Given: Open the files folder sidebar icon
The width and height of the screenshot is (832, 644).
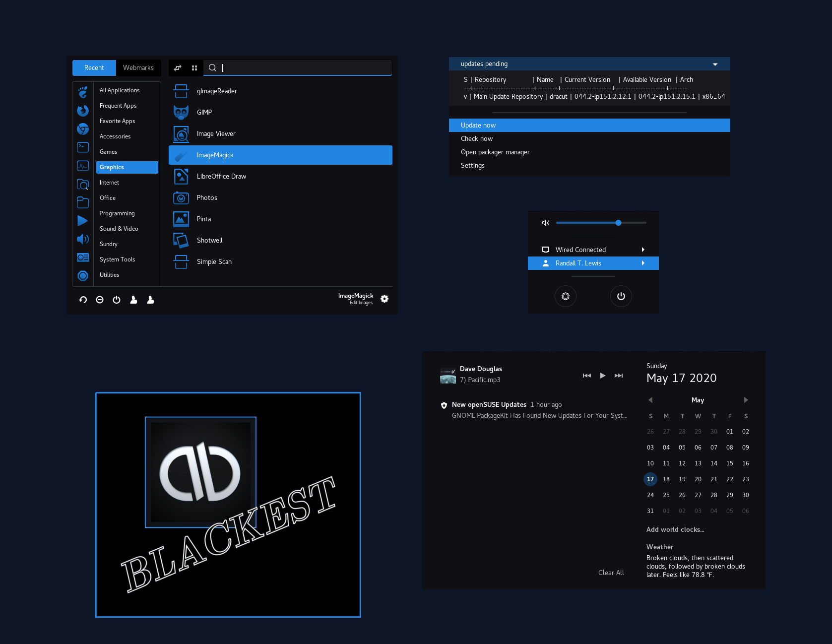Looking at the screenshot, I should pos(83,202).
